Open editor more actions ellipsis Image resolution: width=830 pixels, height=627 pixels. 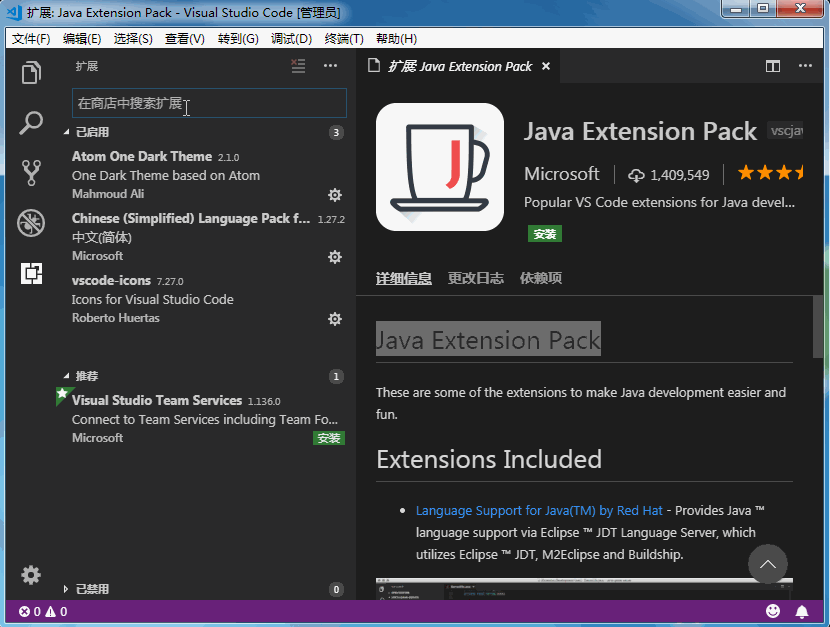[x=805, y=66]
